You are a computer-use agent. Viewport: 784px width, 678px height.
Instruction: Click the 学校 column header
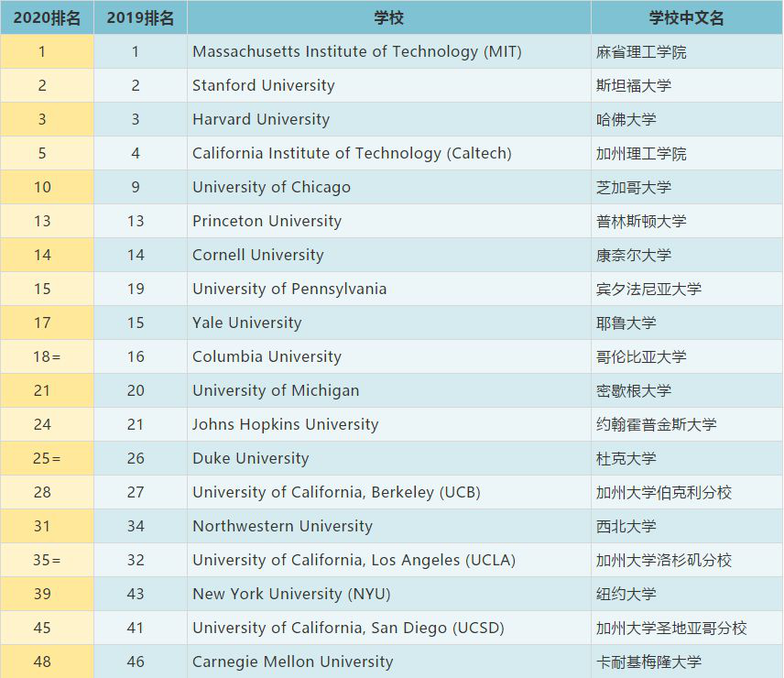pos(389,17)
